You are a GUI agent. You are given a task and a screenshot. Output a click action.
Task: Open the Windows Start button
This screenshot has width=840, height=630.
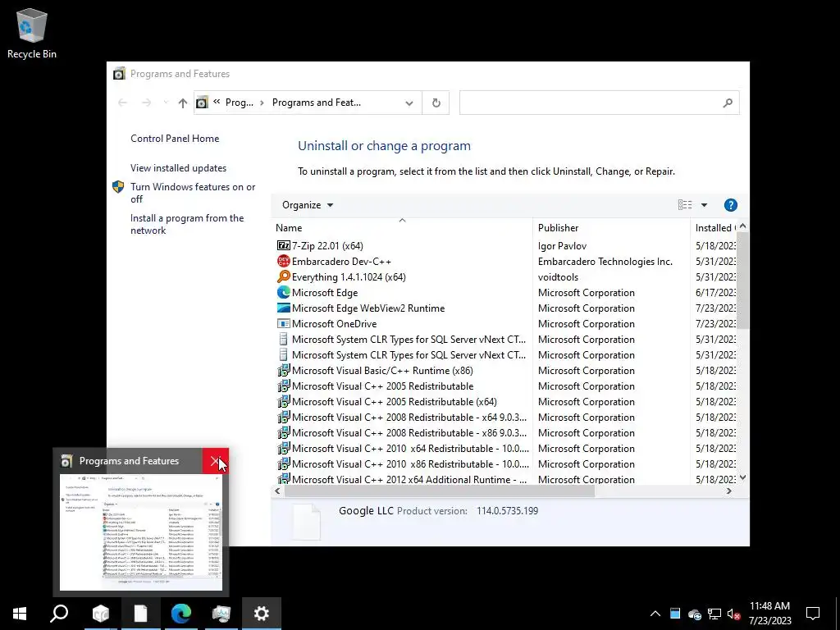pyautogui.click(x=20, y=614)
